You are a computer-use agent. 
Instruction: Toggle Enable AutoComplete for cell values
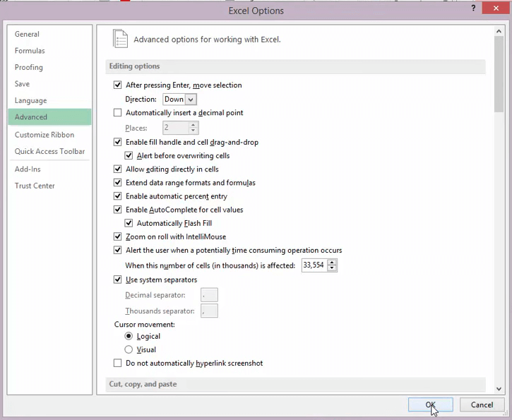[x=117, y=210]
